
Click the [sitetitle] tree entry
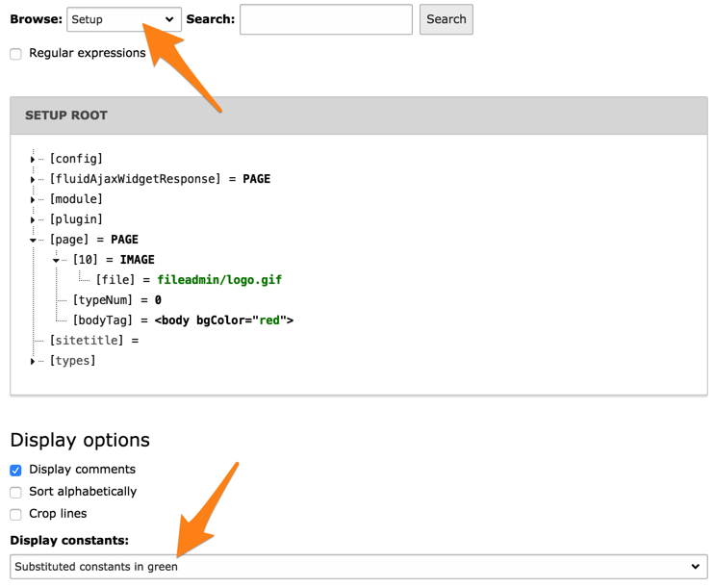pos(87,341)
